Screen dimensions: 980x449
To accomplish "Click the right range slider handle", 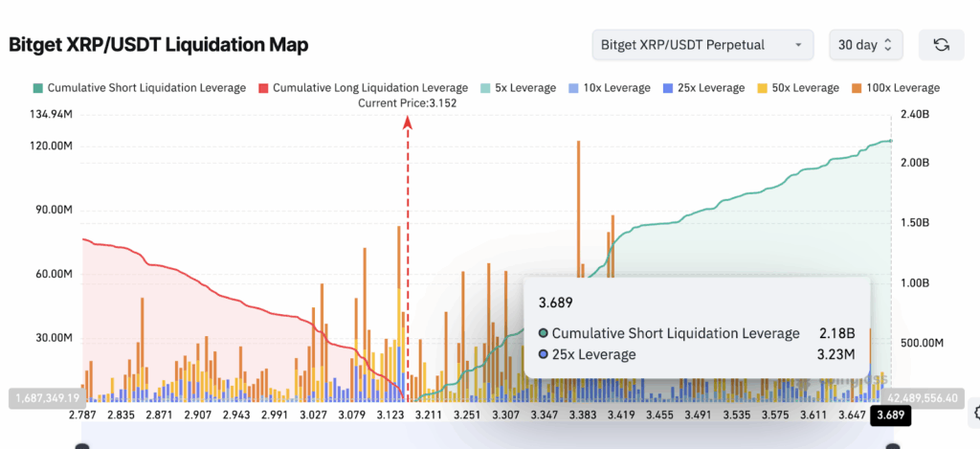I will click(891, 446).
